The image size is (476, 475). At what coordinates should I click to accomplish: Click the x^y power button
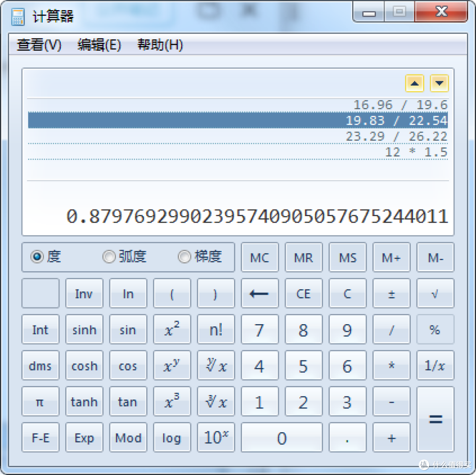(x=172, y=365)
